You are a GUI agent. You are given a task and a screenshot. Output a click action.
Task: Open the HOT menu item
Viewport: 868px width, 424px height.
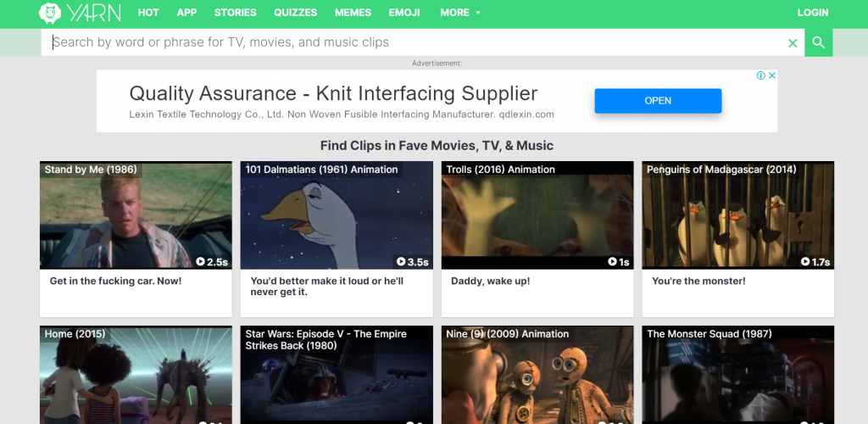pyautogui.click(x=148, y=13)
